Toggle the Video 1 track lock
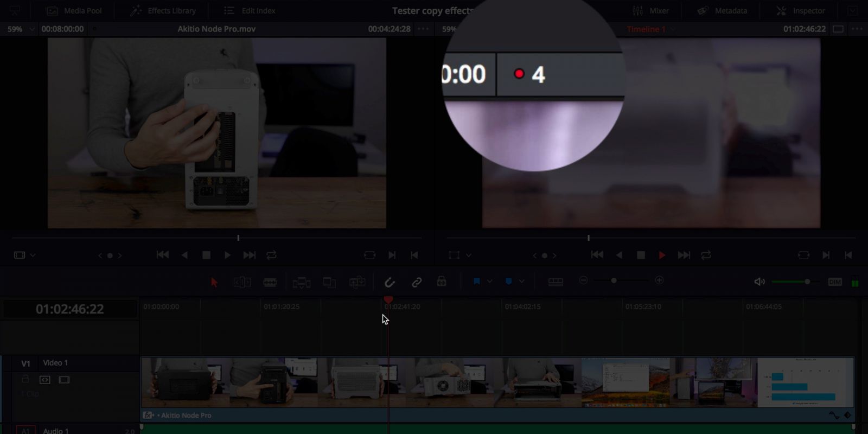This screenshot has height=434, width=868. coord(25,380)
